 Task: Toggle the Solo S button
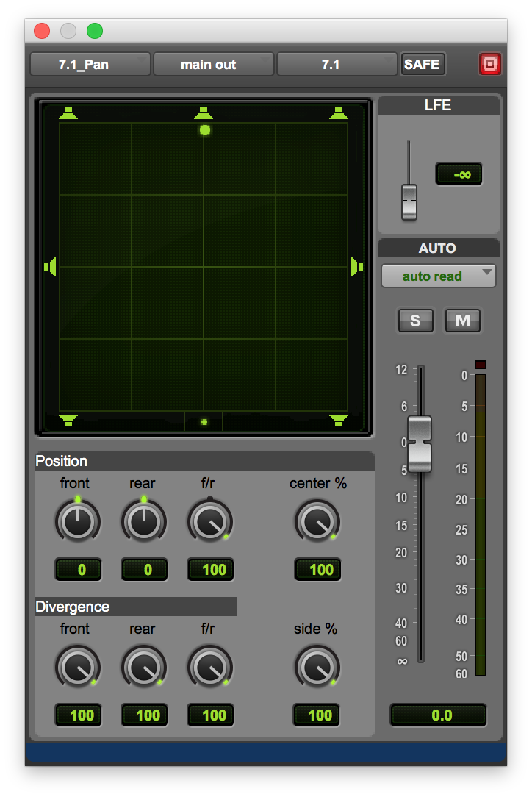415,321
